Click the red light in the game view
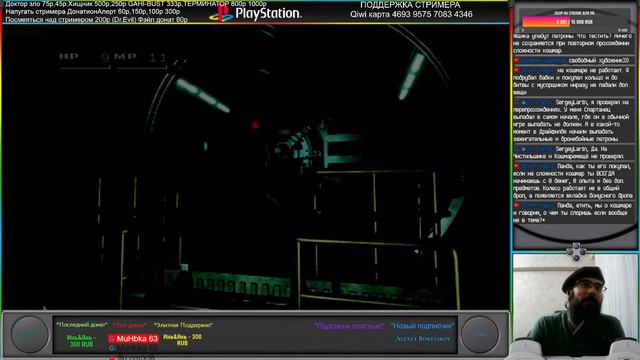The height and width of the screenshot is (360, 640). (x=255, y=125)
